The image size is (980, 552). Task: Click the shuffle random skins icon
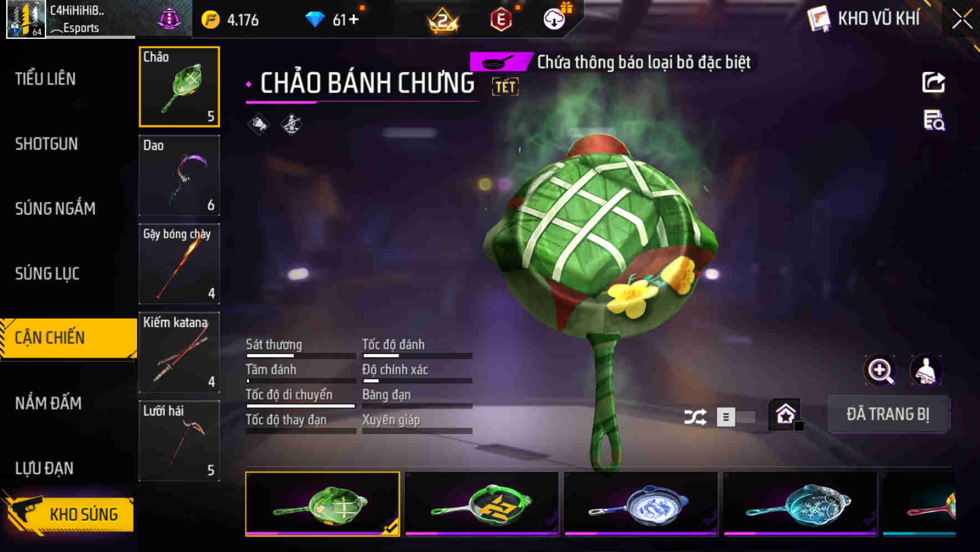695,417
